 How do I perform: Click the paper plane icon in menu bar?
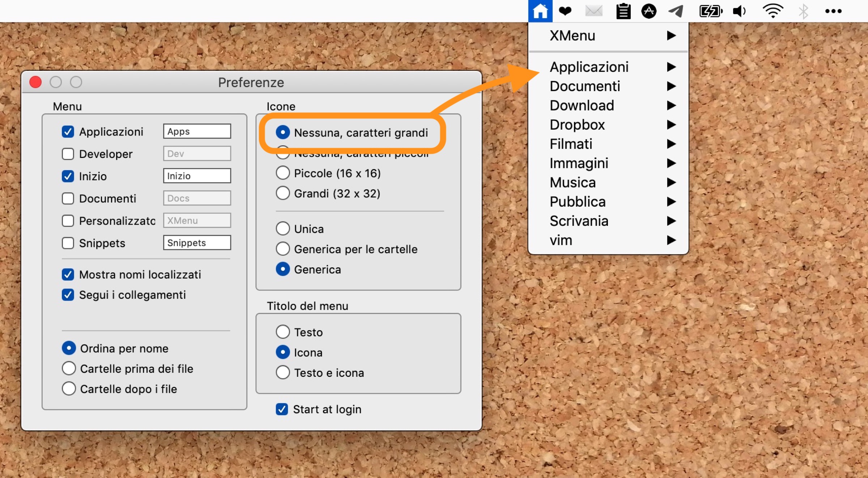point(675,11)
